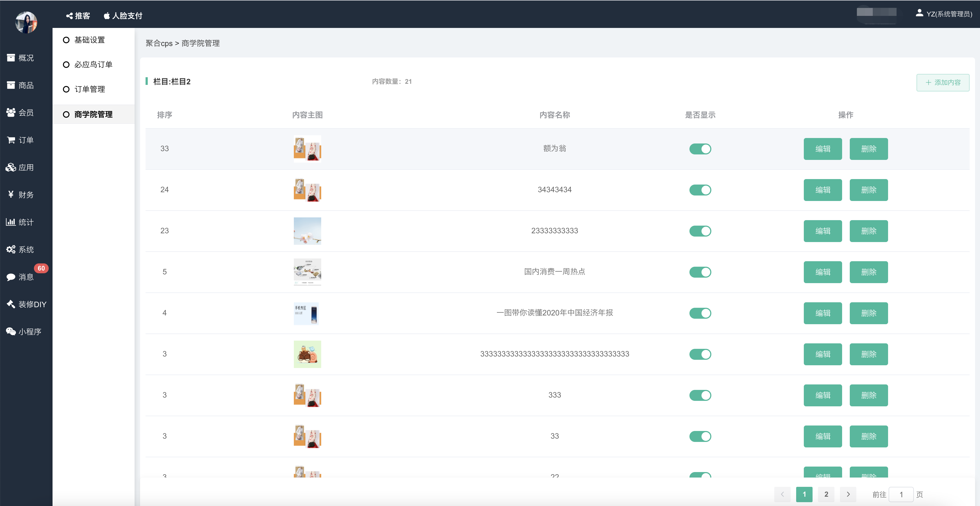The width and height of the screenshot is (980, 506).
Task: Click thumbnail image of 一图带你读懂2020年中国经济年报
Action: tap(307, 313)
